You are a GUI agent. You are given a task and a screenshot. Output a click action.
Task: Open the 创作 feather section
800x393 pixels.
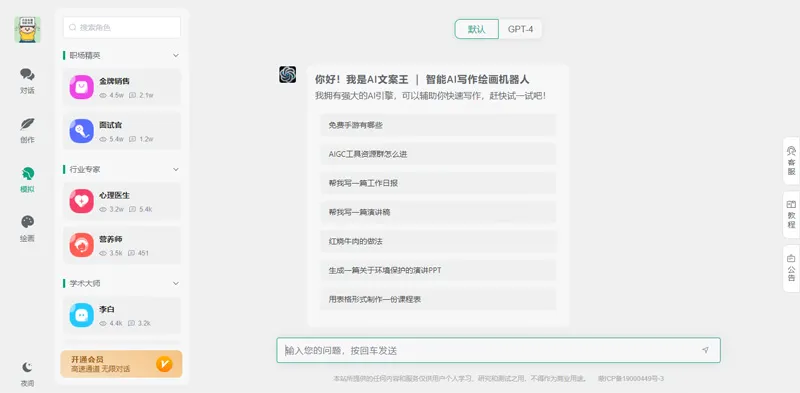pos(28,131)
